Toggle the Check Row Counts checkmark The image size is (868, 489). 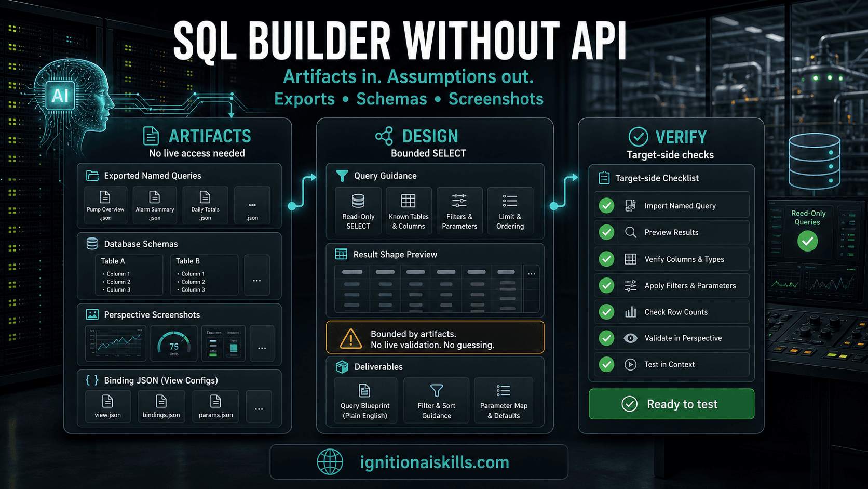[x=606, y=312]
